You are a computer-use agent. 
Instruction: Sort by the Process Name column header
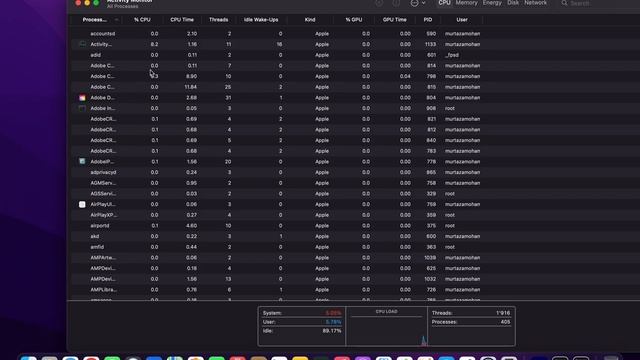95,20
